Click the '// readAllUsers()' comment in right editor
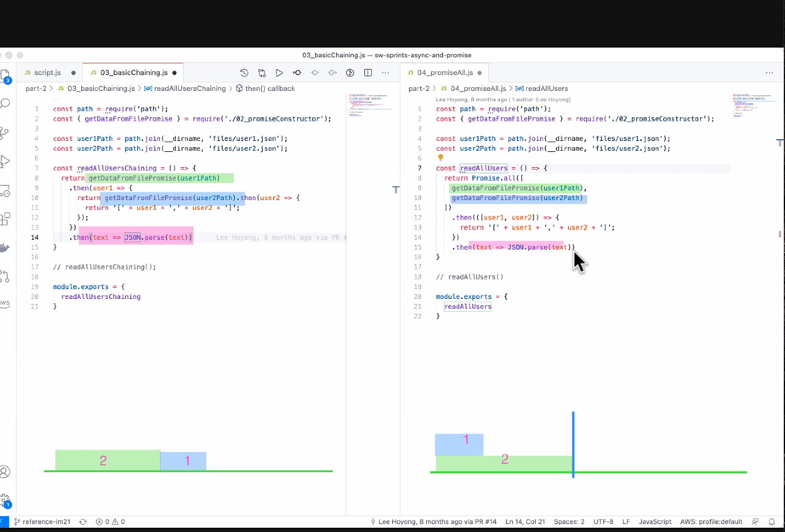The height and width of the screenshot is (532, 785). coord(469,276)
